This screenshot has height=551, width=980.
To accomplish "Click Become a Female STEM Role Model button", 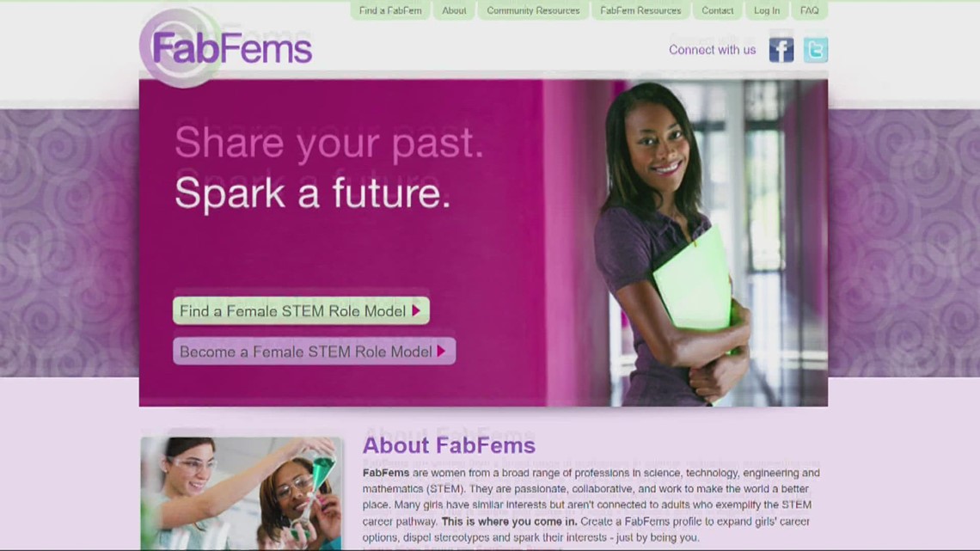I will pos(315,351).
